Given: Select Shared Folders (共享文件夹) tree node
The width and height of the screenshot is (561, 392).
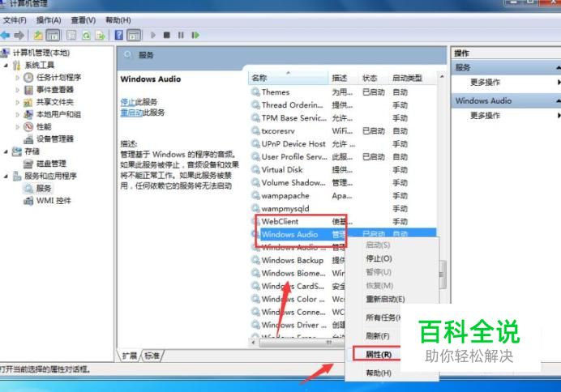Looking at the screenshot, I should pos(55,102).
